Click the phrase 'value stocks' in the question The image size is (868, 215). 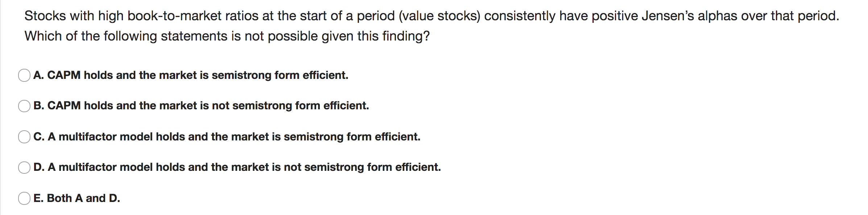[441, 15]
